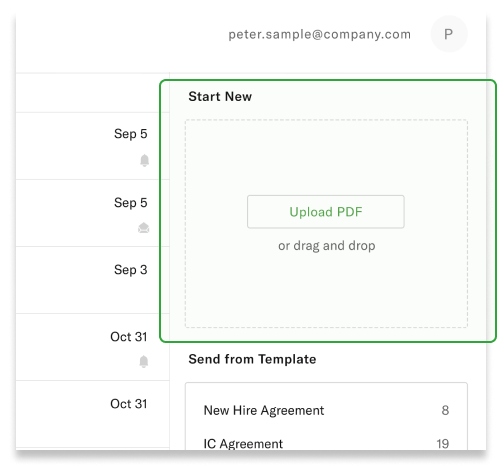Select the IC Agreement template
The height and width of the screenshot is (470, 502).
click(326, 443)
